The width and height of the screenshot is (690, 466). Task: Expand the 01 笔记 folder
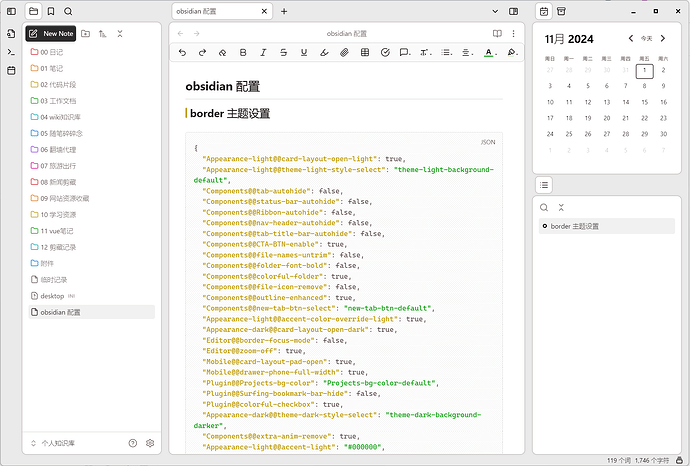pos(92,68)
